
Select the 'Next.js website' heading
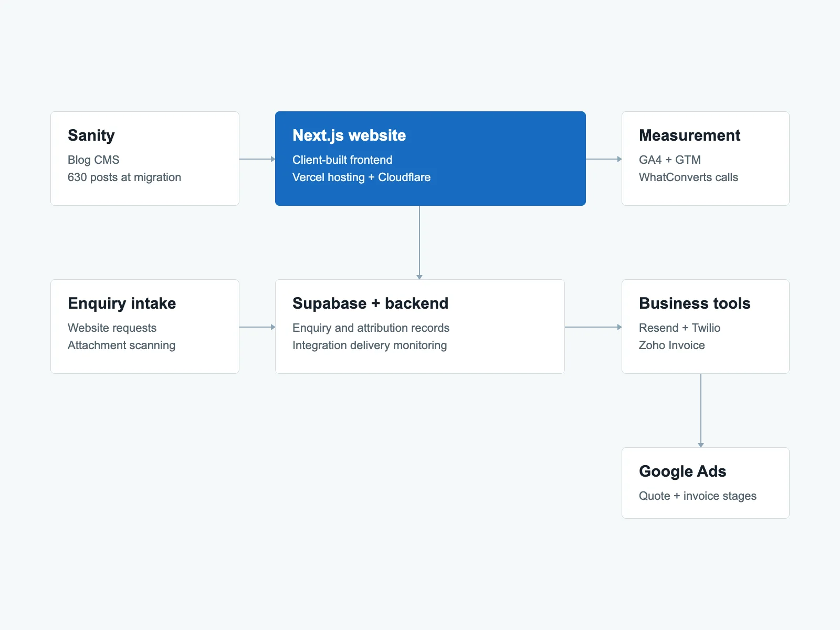point(349,135)
